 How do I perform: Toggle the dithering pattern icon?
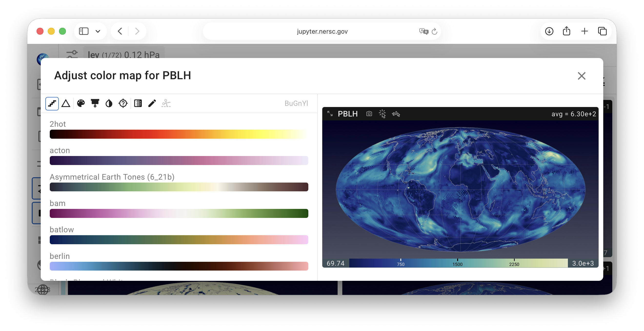click(138, 103)
